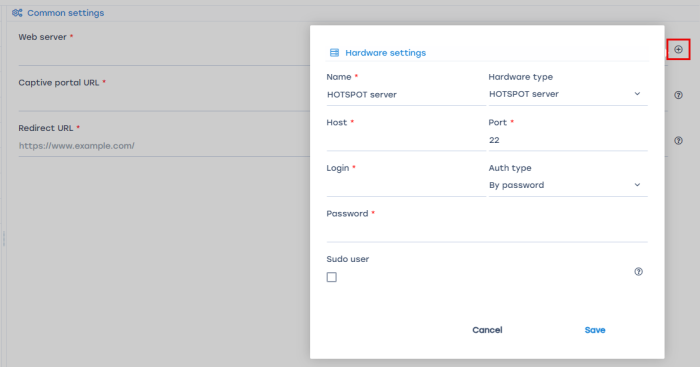This screenshot has width=700, height=367.
Task: Click into the Password input field
Action: [x=487, y=232]
